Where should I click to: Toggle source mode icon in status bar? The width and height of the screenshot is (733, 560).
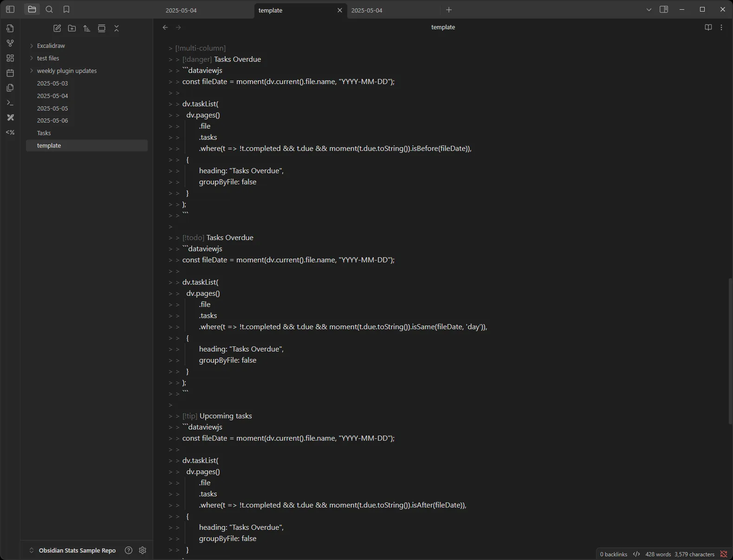636,554
